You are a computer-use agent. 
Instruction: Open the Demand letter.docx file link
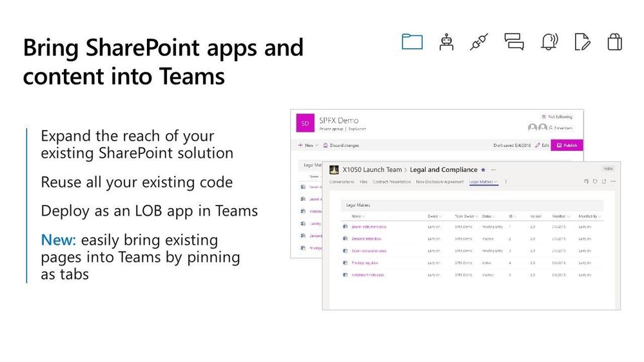366,238
